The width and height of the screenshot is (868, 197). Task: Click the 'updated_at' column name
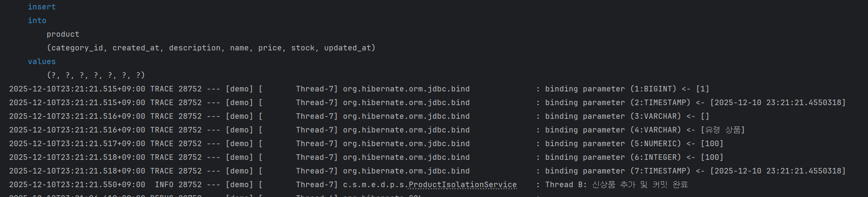coord(348,48)
